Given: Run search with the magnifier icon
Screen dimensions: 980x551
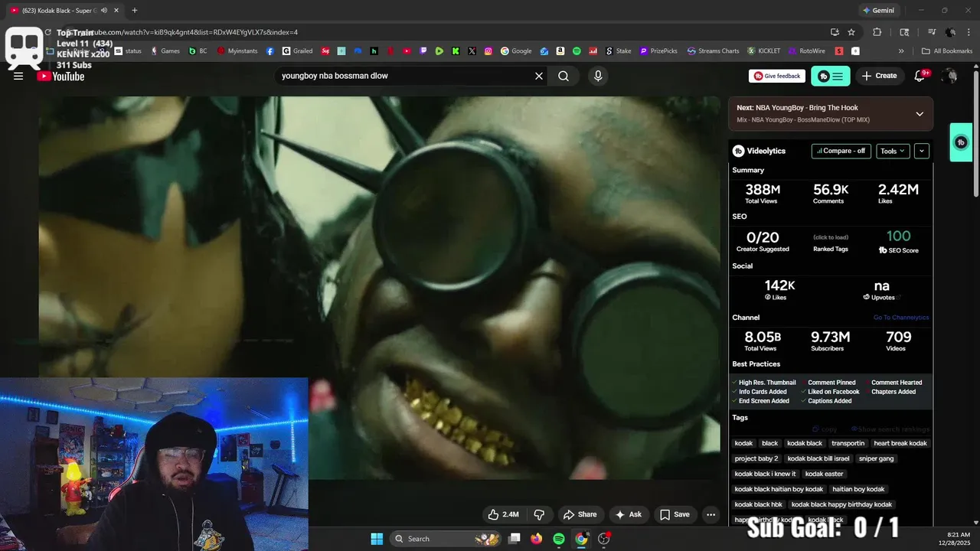Looking at the screenshot, I should [563, 76].
